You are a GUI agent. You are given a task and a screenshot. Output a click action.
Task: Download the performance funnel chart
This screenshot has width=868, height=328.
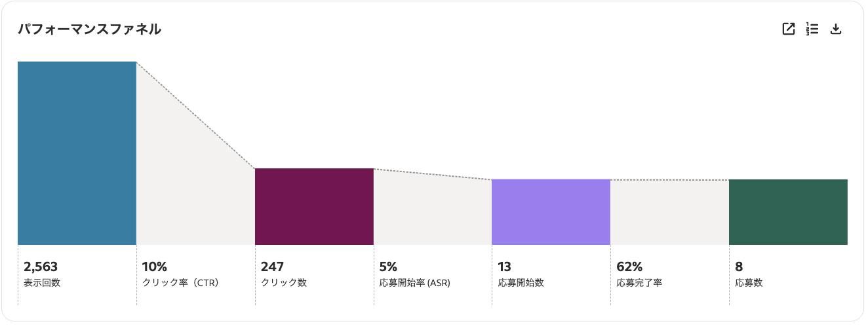836,29
